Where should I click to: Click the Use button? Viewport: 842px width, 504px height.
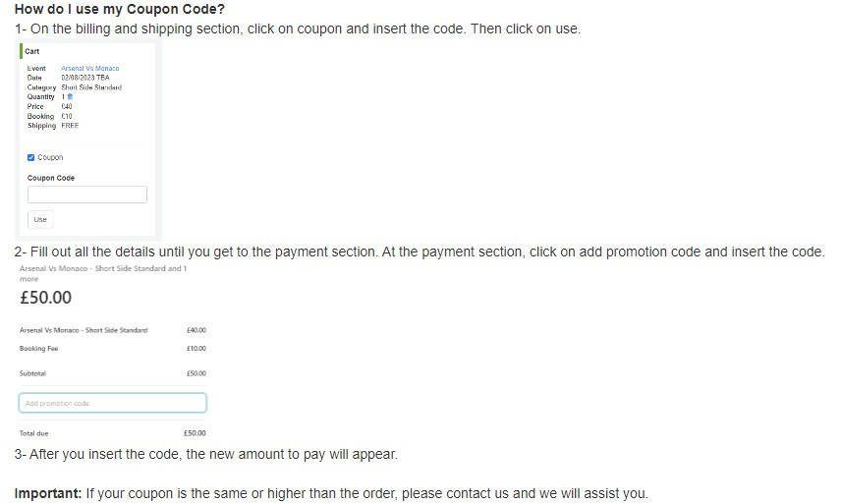click(40, 219)
